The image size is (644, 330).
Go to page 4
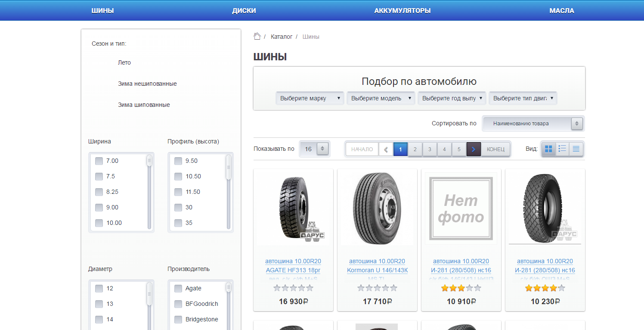click(x=444, y=149)
